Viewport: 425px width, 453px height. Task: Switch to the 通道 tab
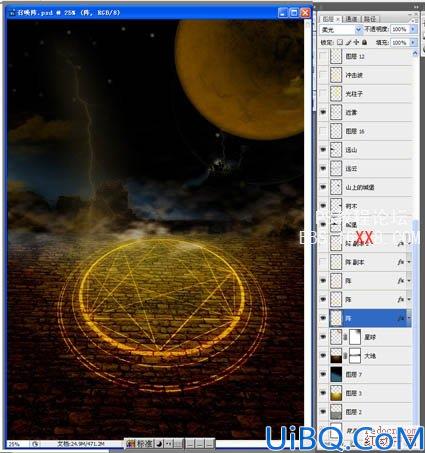click(x=351, y=19)
